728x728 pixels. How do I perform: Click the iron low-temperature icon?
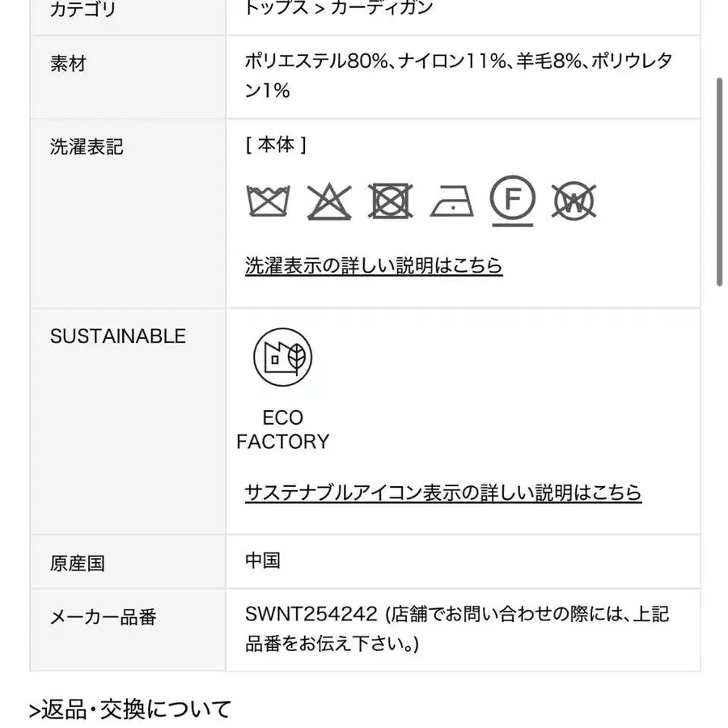click(451, 201)
